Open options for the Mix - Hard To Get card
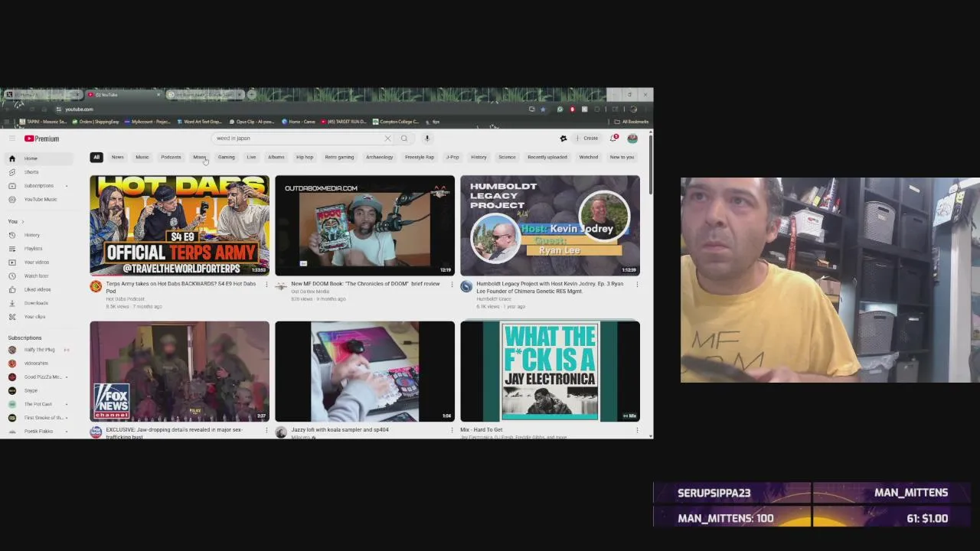Viewport: 980px width, 551px height. [637, 431]
